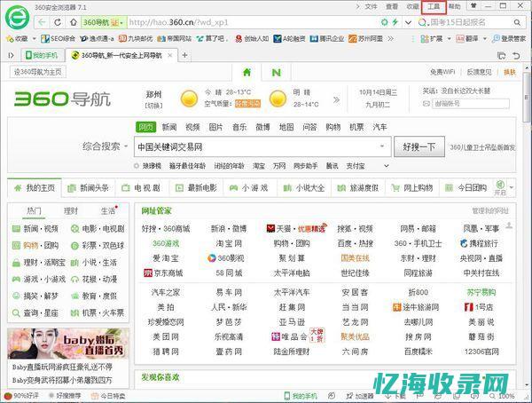532x403 pixels.
Task: Close the 360导航 tab
Action: tap(170, 55)
